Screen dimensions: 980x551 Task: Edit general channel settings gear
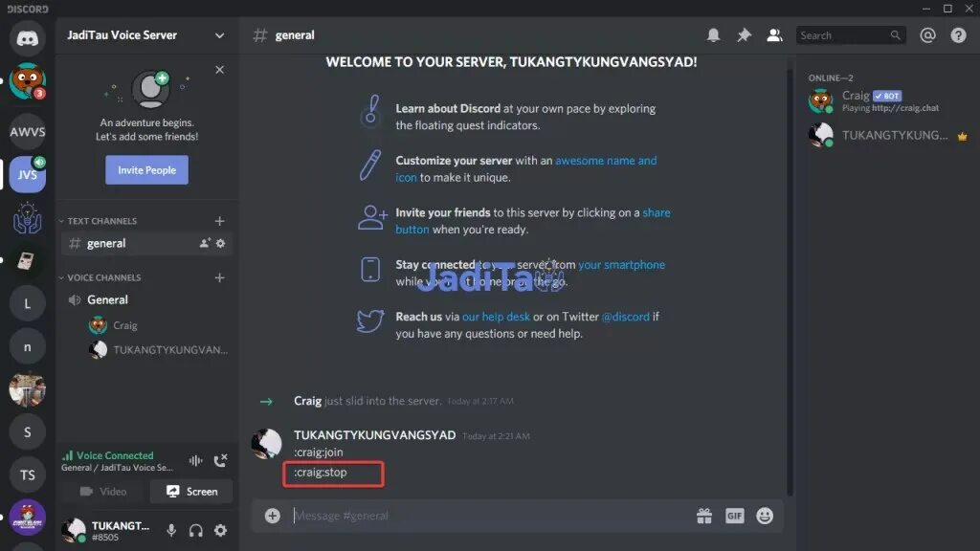tap(221, 244)
